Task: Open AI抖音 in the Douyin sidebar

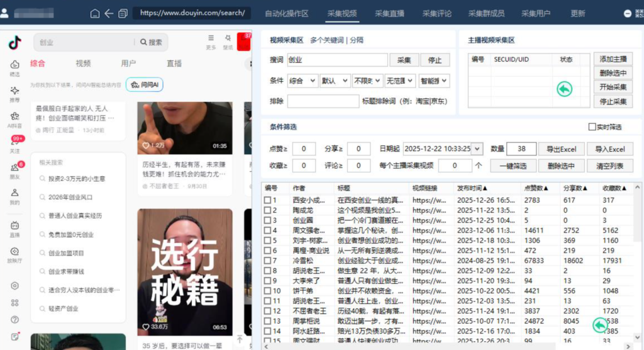Action: tap(14, 119)
